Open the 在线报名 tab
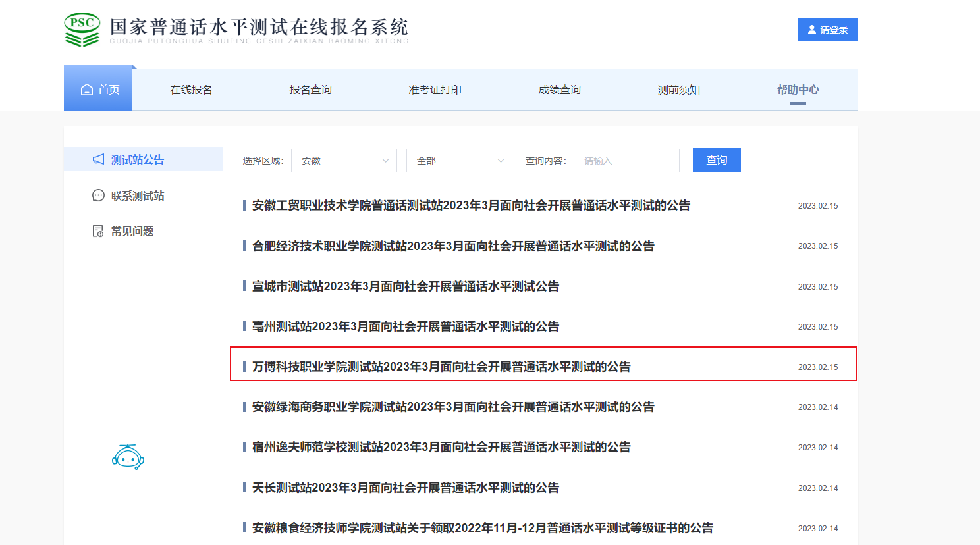The image size is (980, 545). click(191, 90)
